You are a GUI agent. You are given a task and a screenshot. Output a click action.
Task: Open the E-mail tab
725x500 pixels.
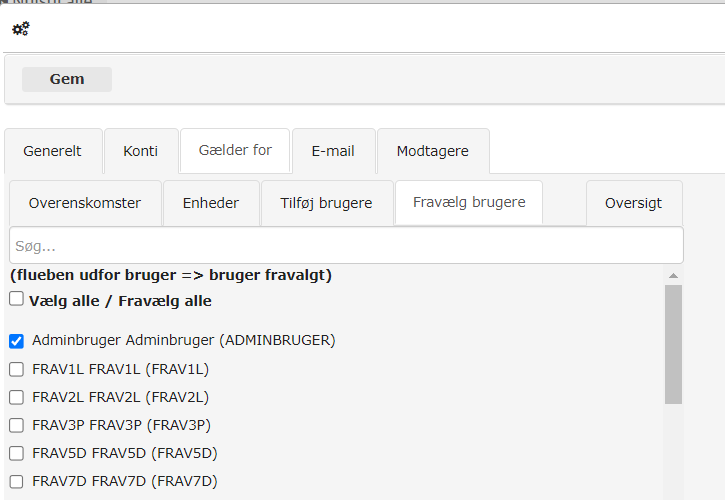333,151
